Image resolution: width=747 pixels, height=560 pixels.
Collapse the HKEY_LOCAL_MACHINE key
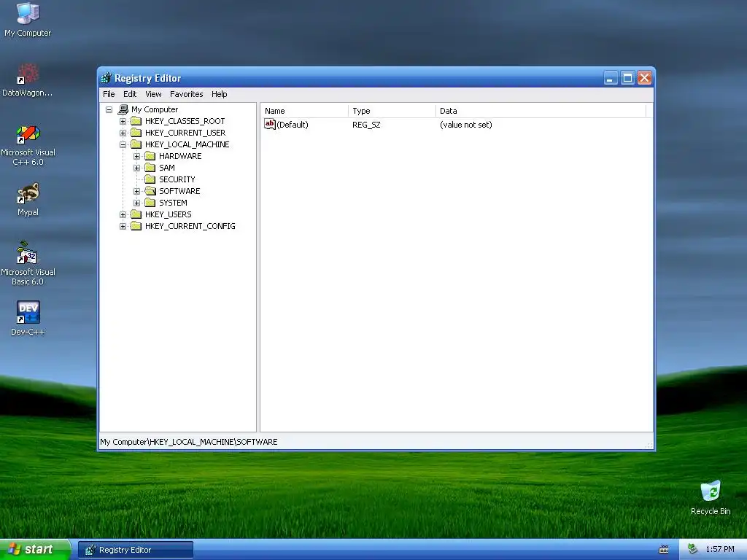pyautogui.click(x=123, y=144)
